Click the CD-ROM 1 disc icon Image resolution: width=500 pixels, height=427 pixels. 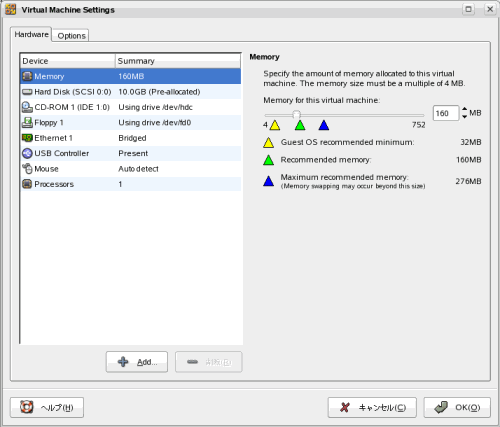(x=27, y=107)
